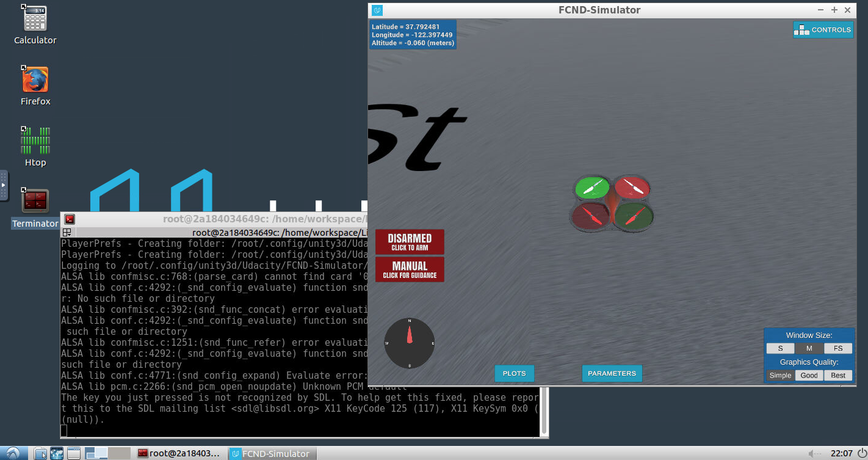Image resolution: width=868 pixels, height=460 pixels.
Task: Switch to the first workspace in the pager
Action: tap(96, 453)
